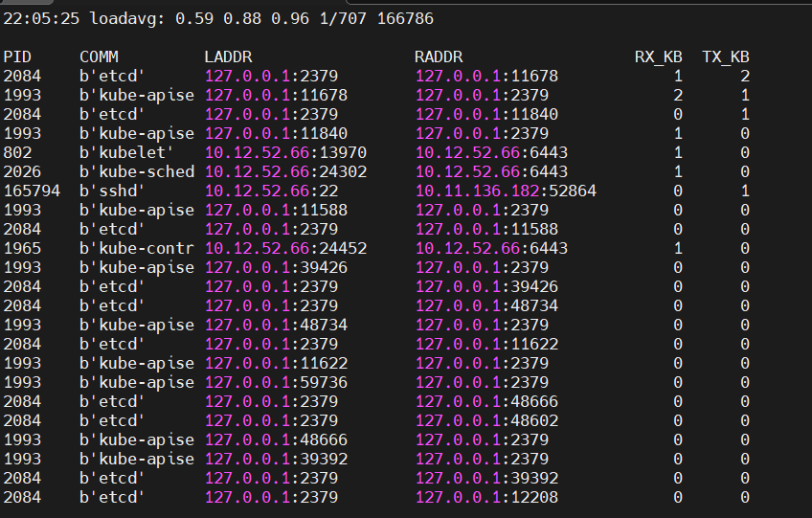This screenshot has height=518, width=812.
Task: Click the b'kube-contr process name
Action: pos(137,249)
